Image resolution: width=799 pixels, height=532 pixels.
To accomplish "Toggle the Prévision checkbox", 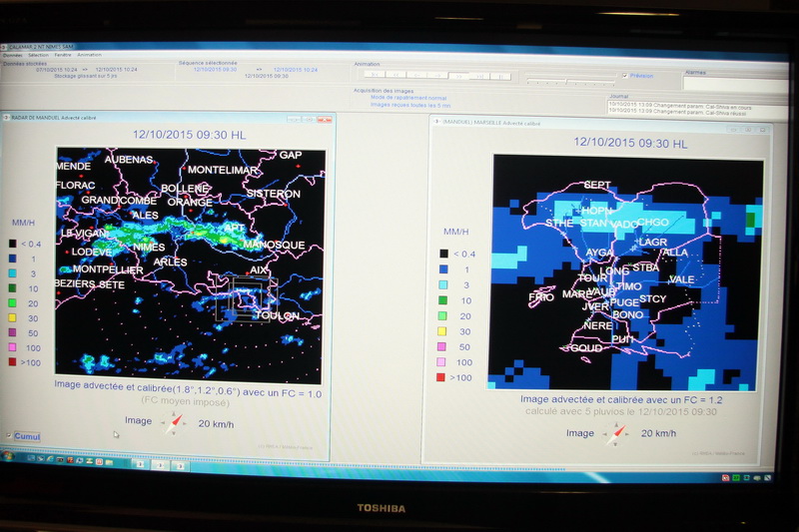I will [x=625, y=75].
